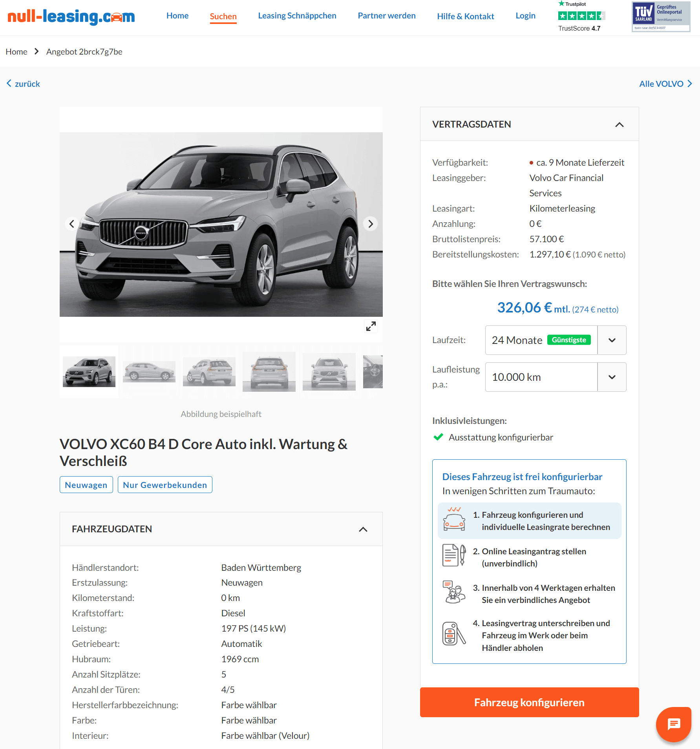700x749 pixels.
Task: Click the Baden Württemberg value
Action: point(261,568)
